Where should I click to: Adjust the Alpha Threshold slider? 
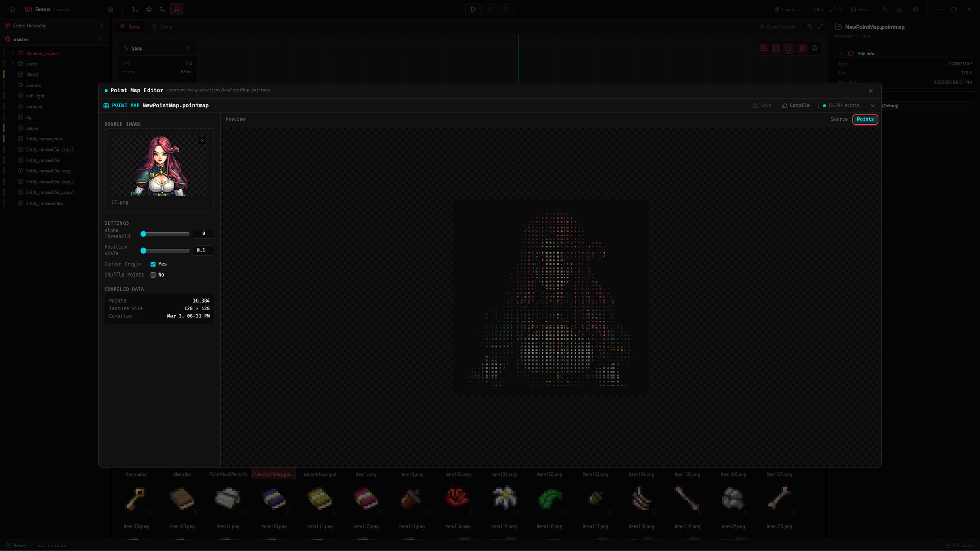[166, 234]
